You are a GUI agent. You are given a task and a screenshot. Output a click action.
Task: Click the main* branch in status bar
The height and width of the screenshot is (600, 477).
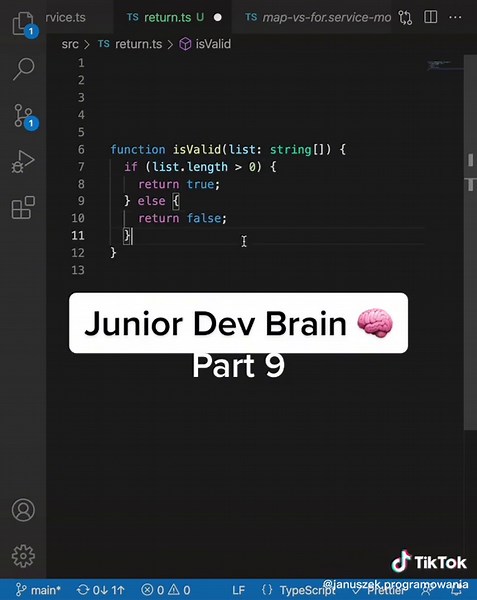click(x=39, y=590)
